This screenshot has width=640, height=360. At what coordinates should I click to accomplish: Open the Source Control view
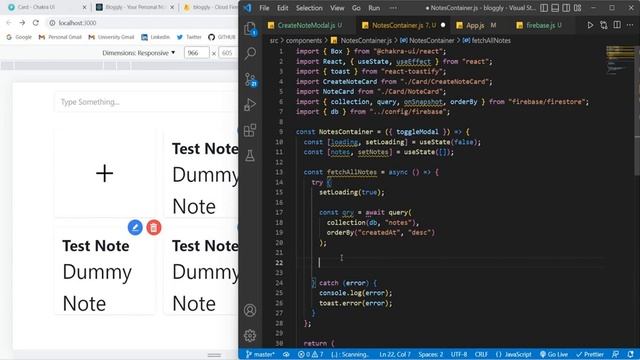(x=250, y=79)
